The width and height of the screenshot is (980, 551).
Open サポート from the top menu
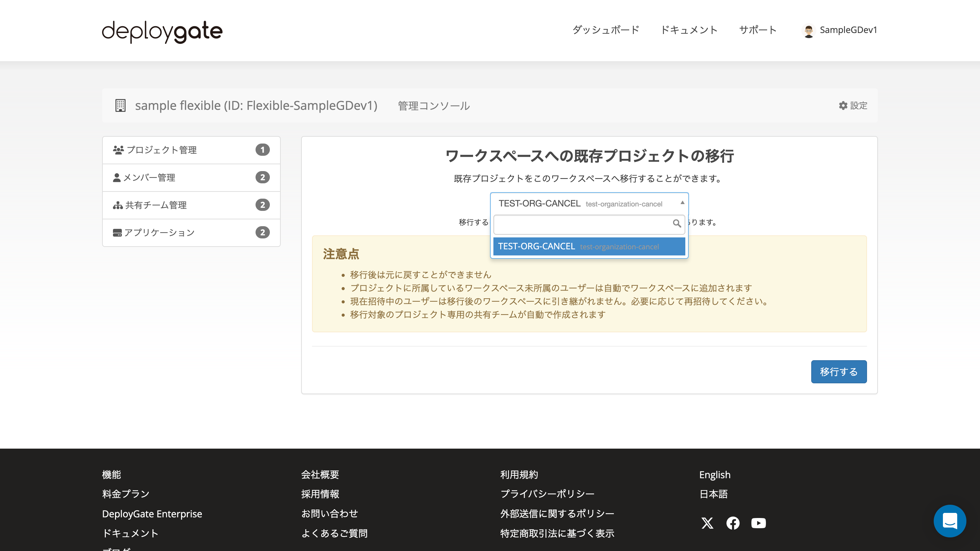(757, 30)
